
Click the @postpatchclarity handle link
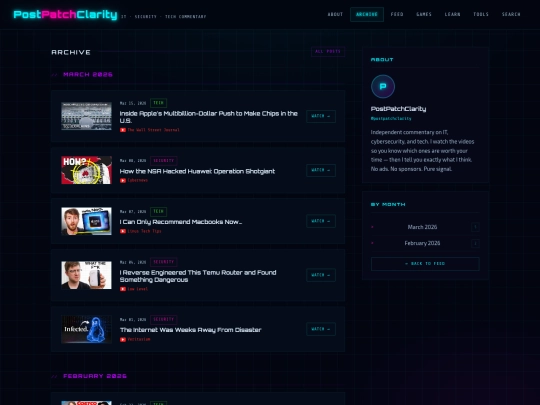[x=391, y=118]
